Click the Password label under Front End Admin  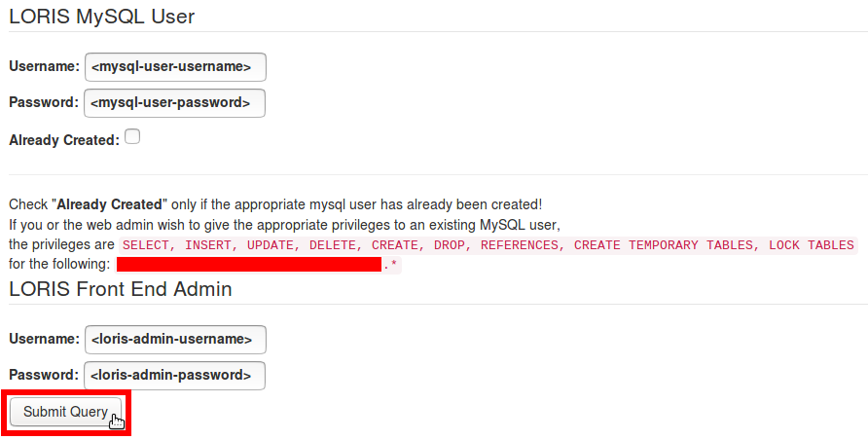(43, 376)
